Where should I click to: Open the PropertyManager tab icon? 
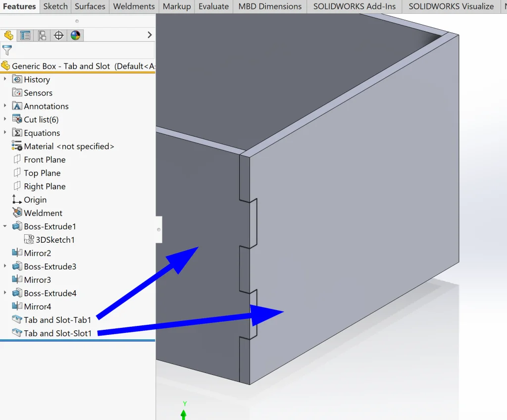(x=25, y=35)
